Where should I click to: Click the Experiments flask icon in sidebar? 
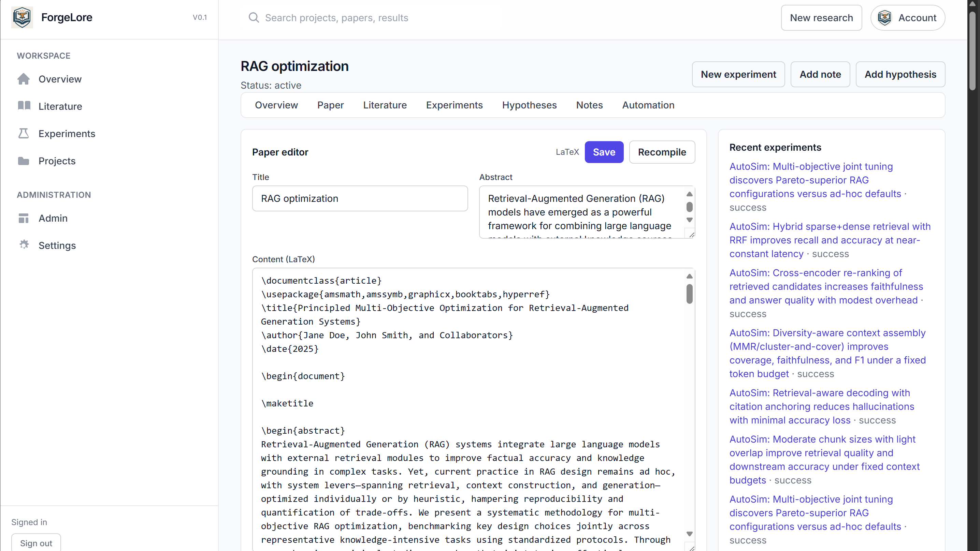tap(24, 133)
